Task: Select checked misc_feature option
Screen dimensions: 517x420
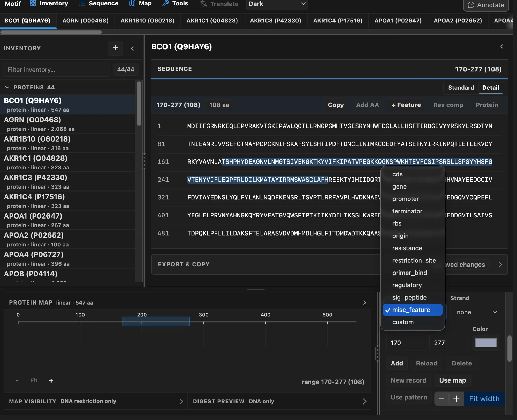Action: (x=412, y=310)
